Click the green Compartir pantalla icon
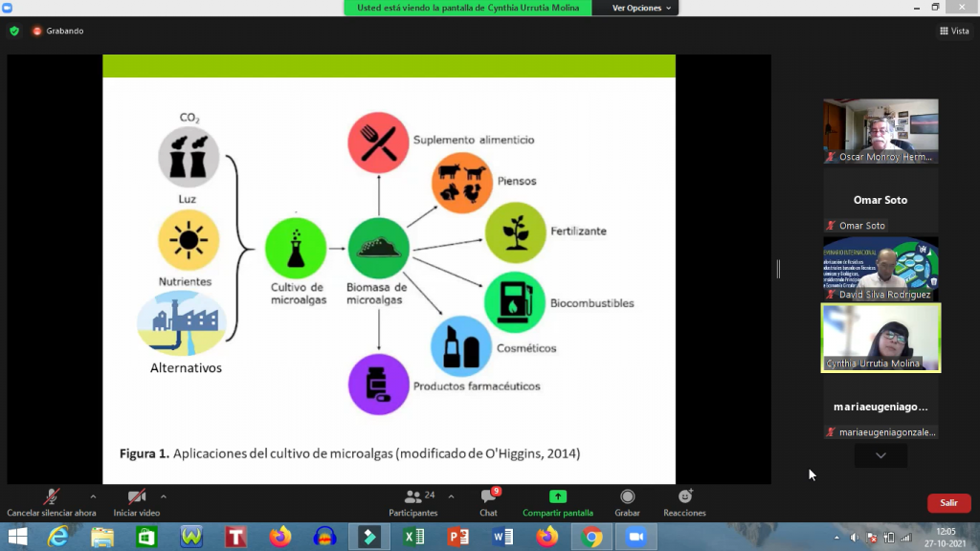 [x=557, y=497]
